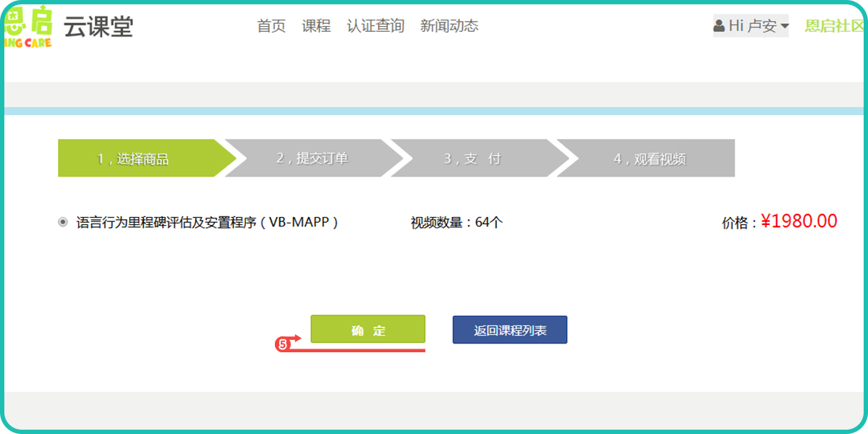Click the user avatar icon beside Hi 卢安

(x=719, y=26)
